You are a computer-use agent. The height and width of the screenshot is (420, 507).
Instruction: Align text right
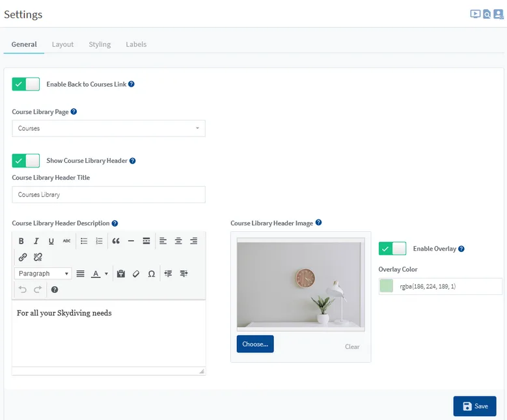click(193, 241)
